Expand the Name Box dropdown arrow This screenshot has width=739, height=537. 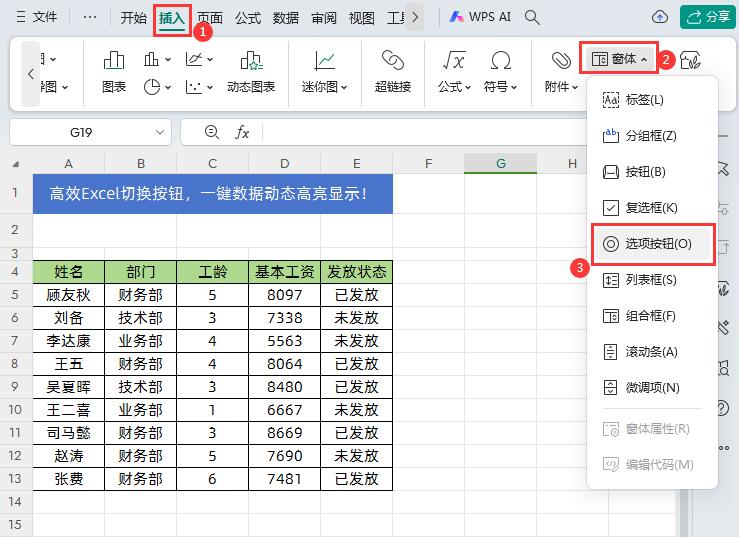coord(160,132)
